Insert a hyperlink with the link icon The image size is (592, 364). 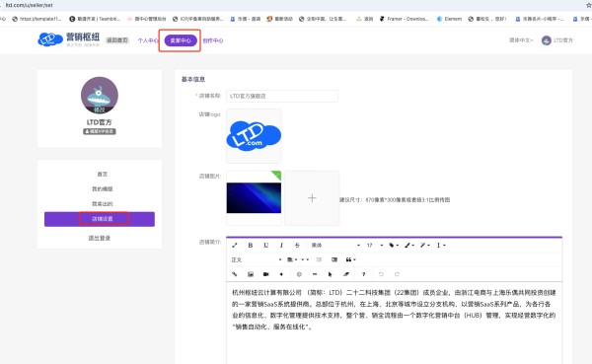click(235, 274)
